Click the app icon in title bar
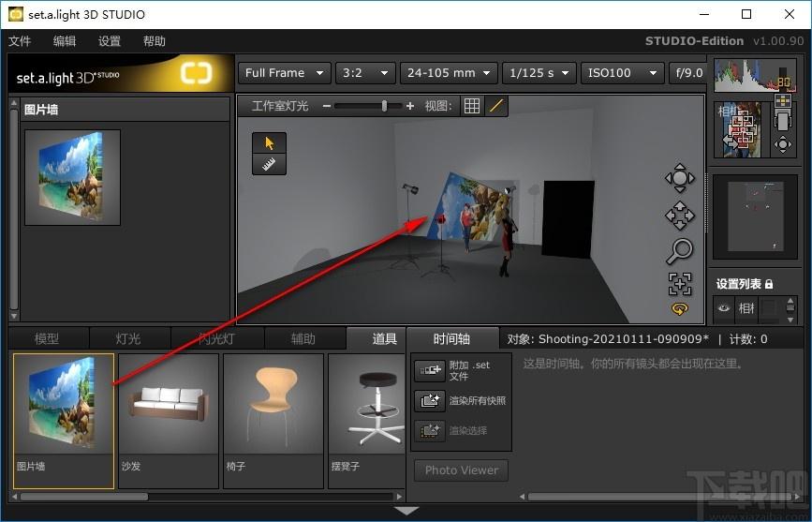812x522 pixels. coord(16,14)
